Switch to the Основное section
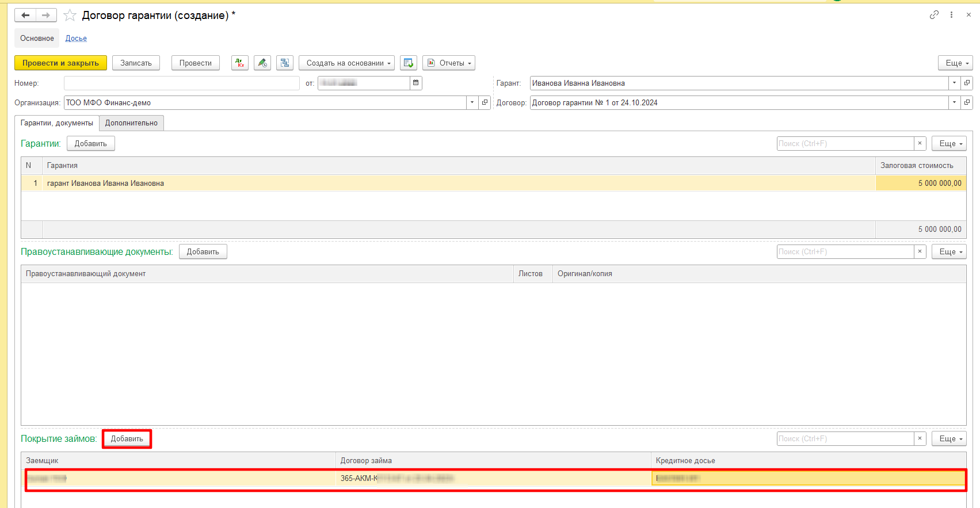The width and height of the screenshot is (980, 508). tap(37, 39)
